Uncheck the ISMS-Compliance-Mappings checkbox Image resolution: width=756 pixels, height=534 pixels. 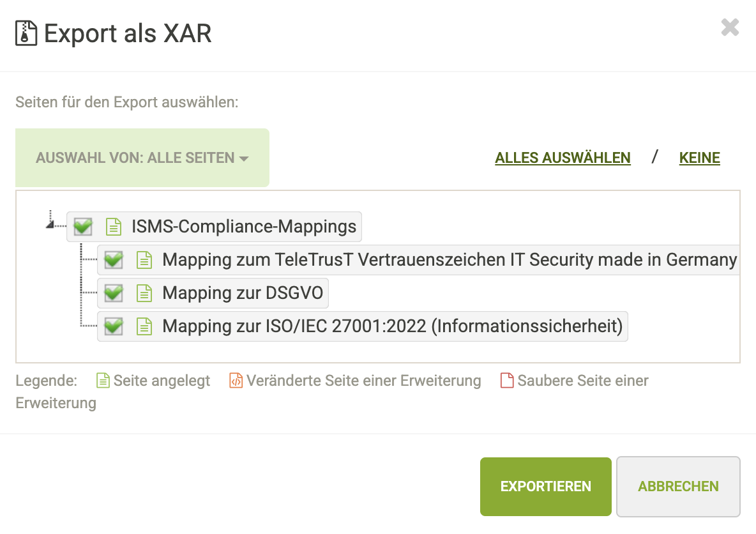[83, 226]
